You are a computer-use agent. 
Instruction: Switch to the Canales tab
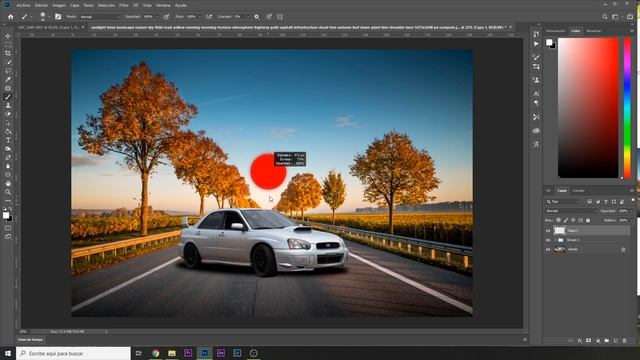tap(578, 191)
